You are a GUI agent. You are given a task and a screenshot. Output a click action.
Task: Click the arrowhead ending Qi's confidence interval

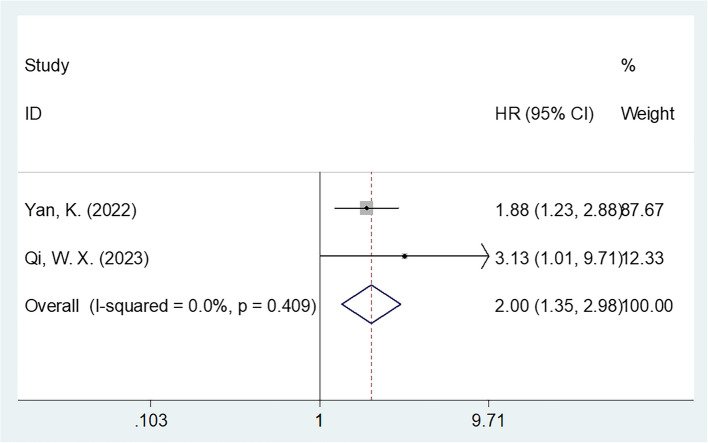486,255
